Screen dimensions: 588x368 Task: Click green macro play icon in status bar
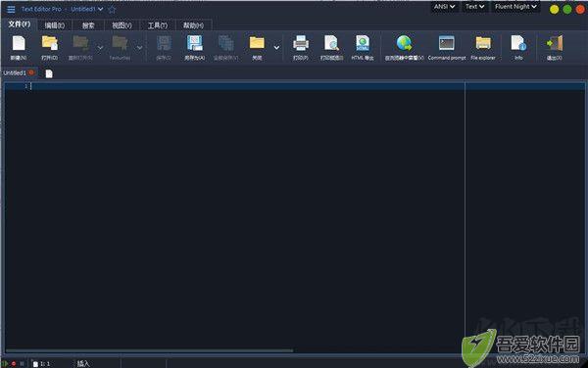[x=5, y=363]
